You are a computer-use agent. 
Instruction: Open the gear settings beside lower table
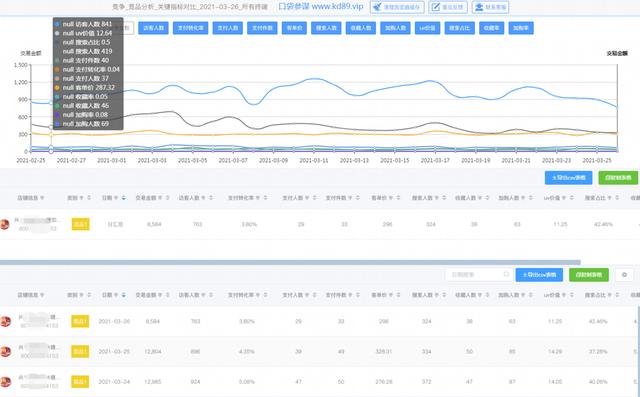[x=624, y=275]
